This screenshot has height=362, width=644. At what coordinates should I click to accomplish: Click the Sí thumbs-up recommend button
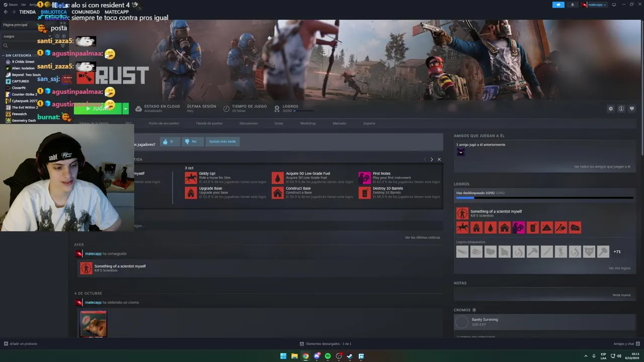tap(171, 142)
